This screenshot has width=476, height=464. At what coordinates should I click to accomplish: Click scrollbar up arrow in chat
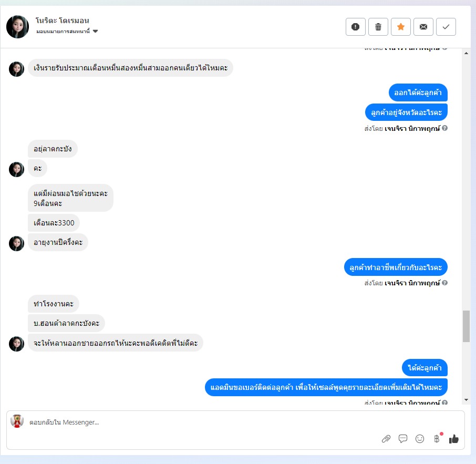[x=467, y=53]
